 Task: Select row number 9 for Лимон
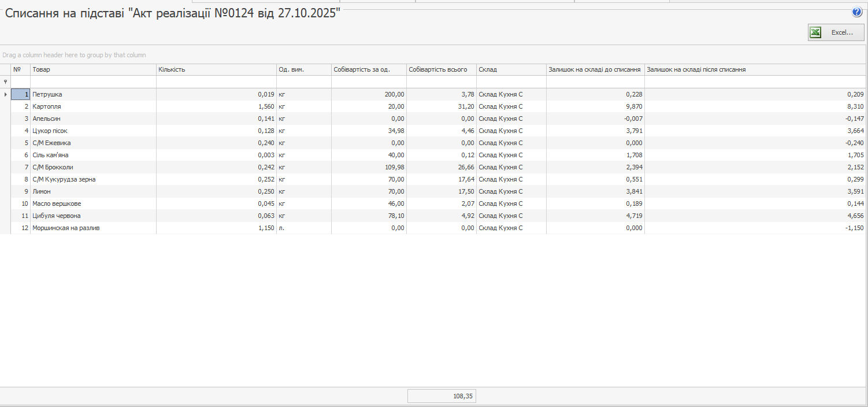pyautogui.click(x=21, y=191)
